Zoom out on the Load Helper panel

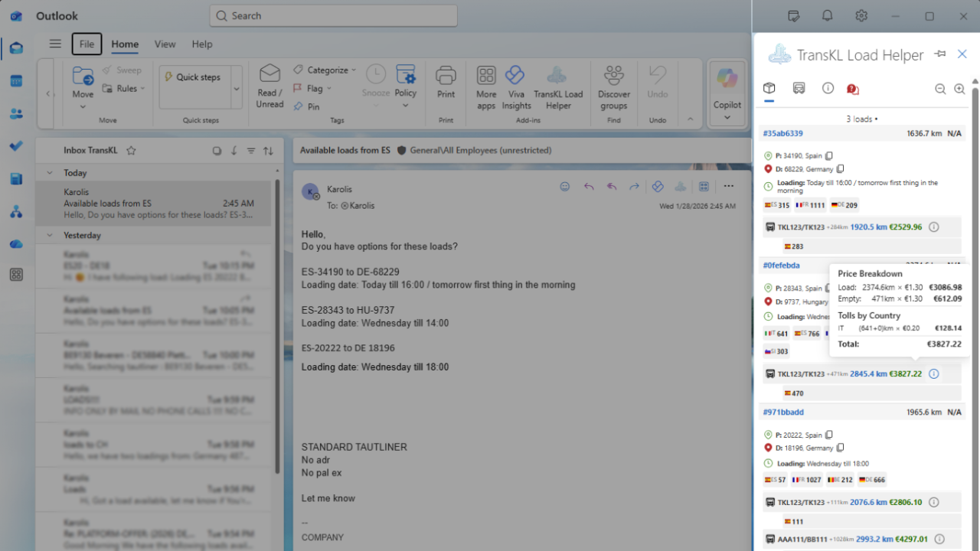point(940,89)
